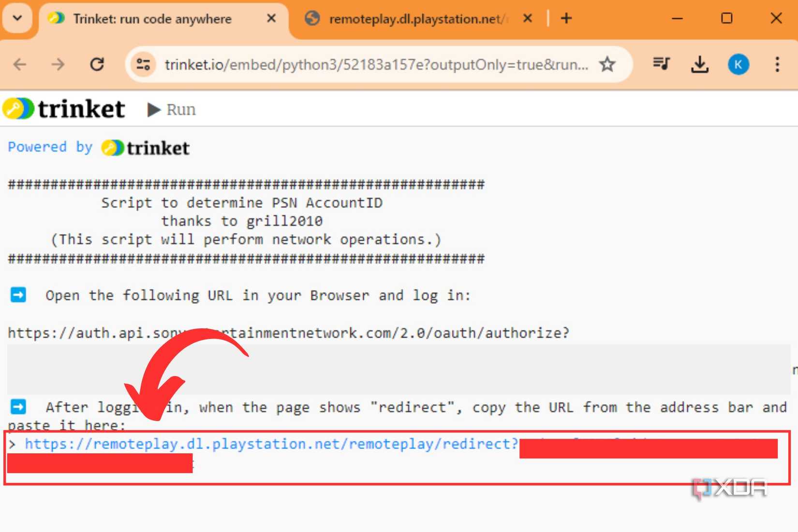798x532 pixels.
Task: Close the Trinket tab
Action: (271, 18)
